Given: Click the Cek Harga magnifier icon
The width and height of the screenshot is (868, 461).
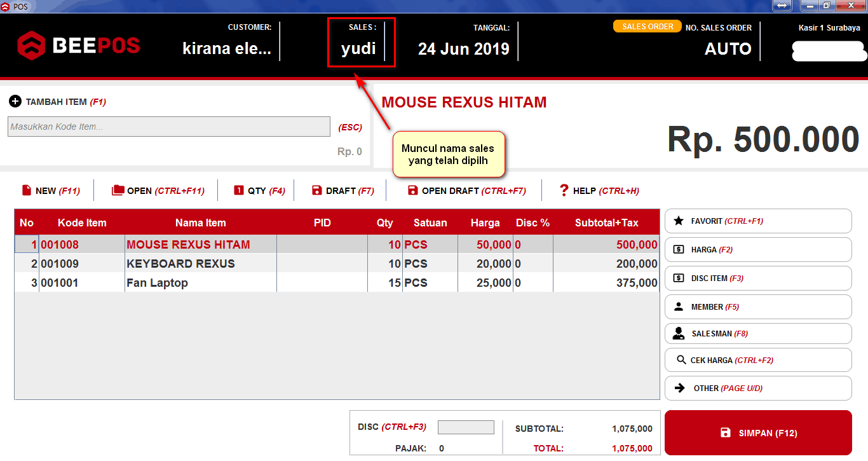Looking at the screenshot, I should pos(681,360).
